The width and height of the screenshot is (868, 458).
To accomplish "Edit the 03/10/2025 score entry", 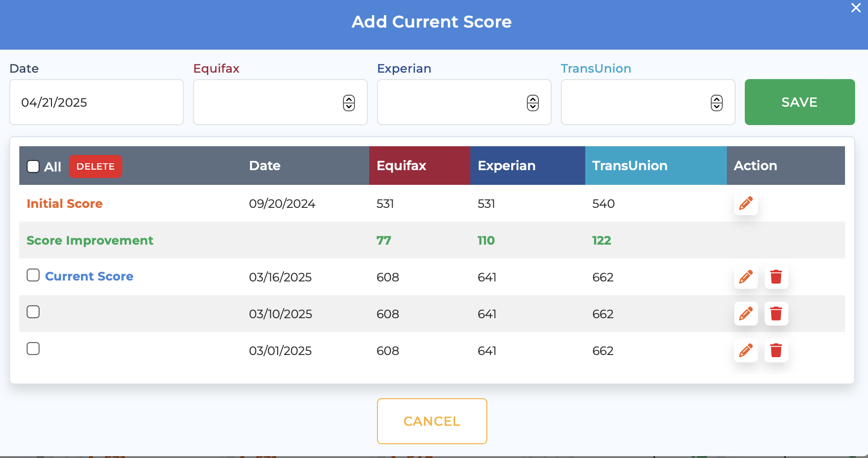I will pos(746,314).
